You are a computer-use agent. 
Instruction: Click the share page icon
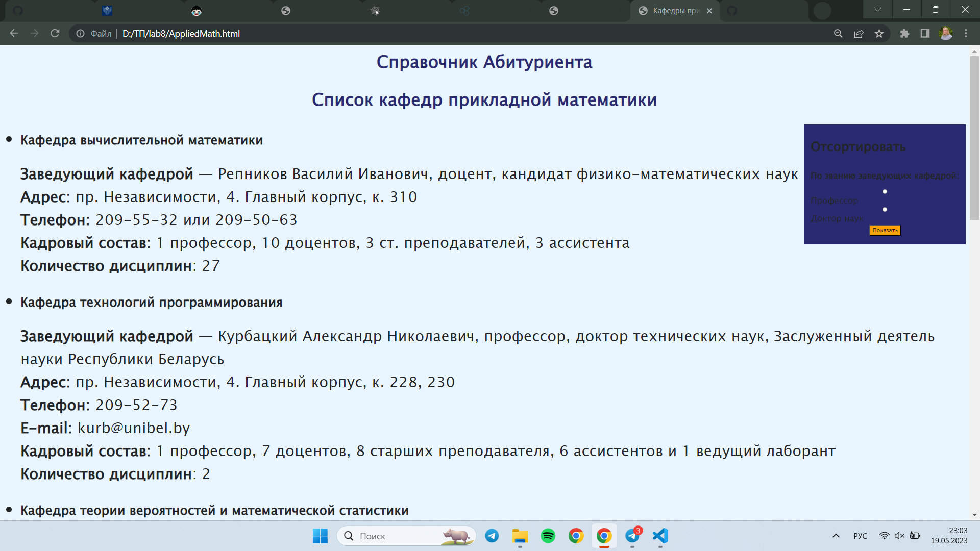859,33
